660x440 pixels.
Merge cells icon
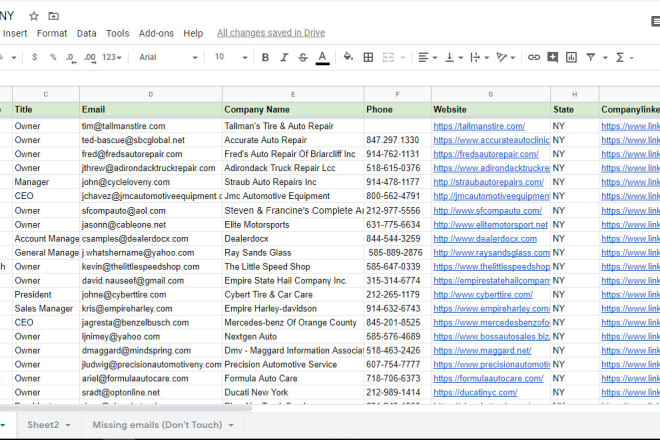pyautogui.click(x=388, y=57)
